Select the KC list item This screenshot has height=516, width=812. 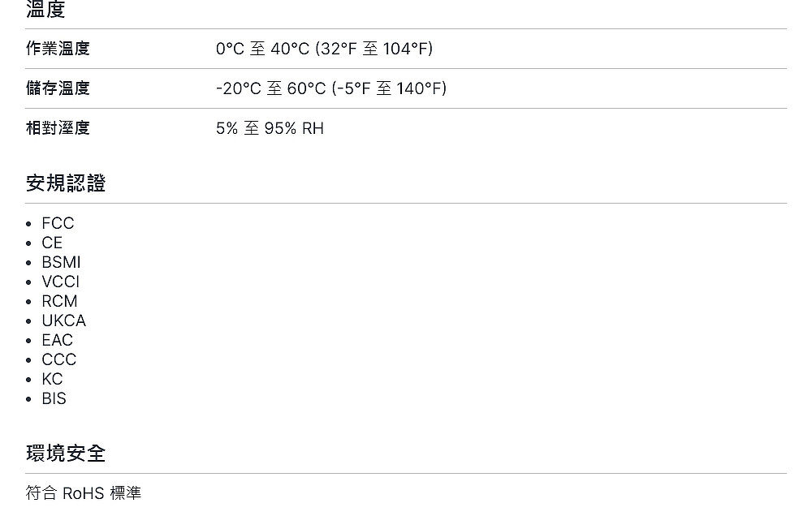click(52, 380)
